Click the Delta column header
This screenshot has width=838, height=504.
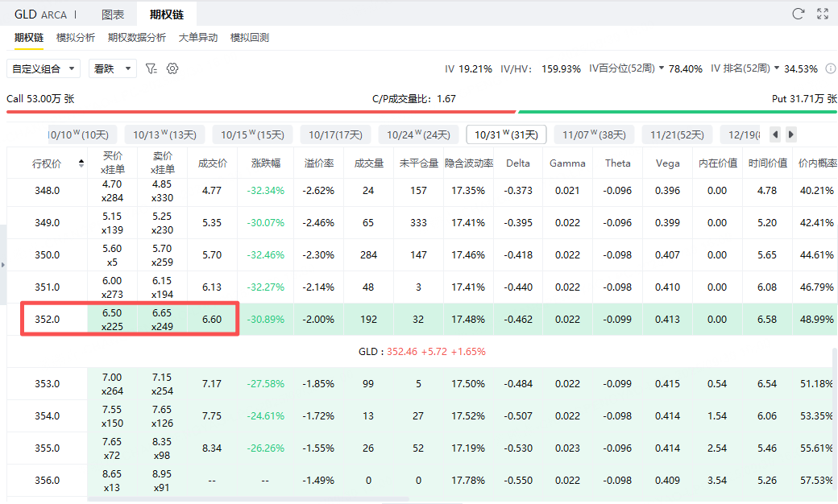pyautogui.click(x=518, y=163)
